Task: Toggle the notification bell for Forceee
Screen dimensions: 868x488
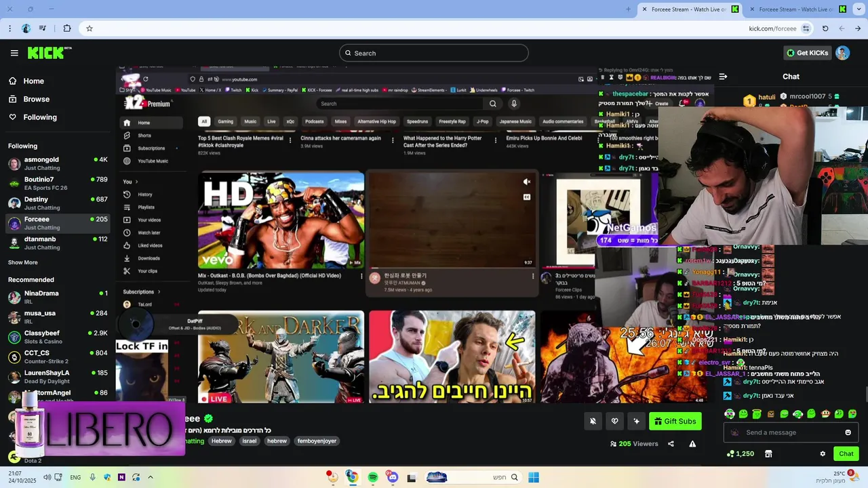Action: point(593,421)
